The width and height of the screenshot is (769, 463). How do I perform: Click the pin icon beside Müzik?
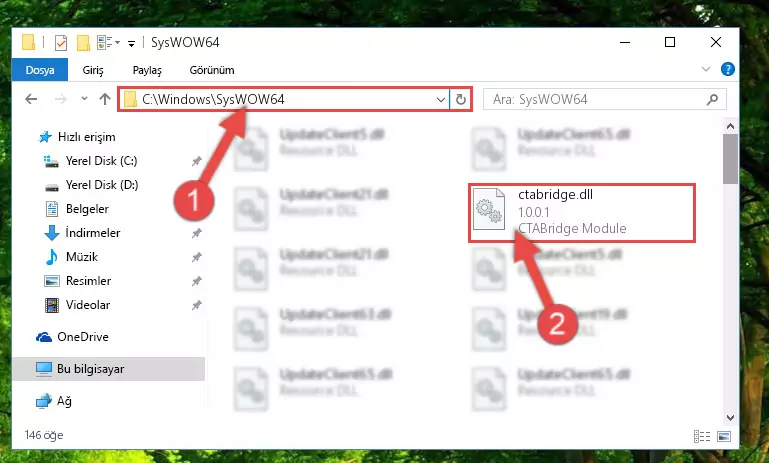(197, 257)
